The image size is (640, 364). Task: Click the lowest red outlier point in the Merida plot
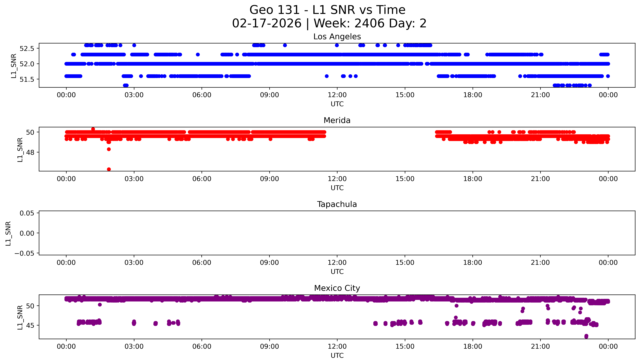109,169
